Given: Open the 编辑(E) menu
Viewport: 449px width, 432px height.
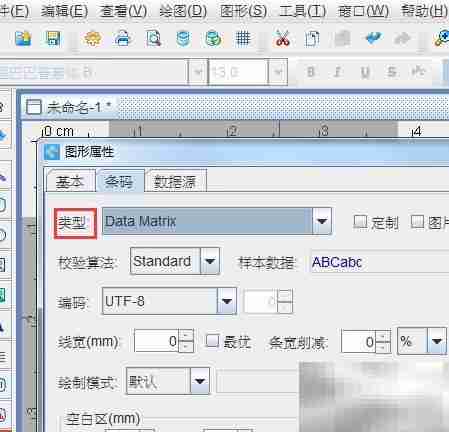Looking at the screenshot, I should (x=64, y=11).
